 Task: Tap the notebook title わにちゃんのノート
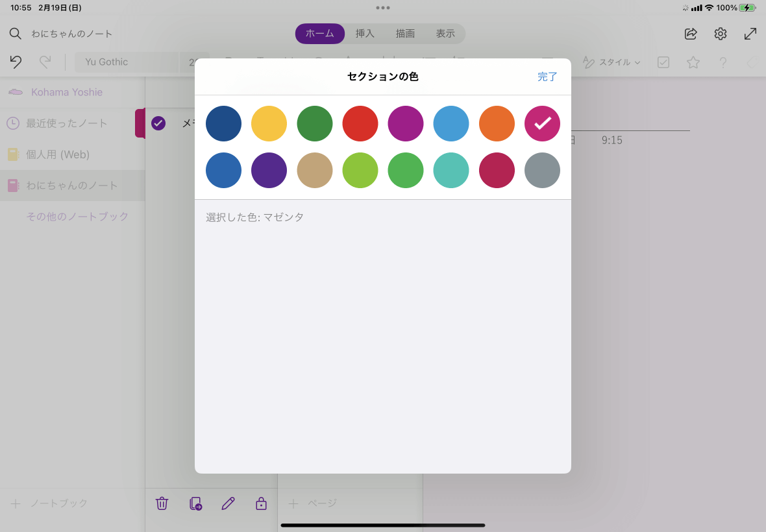(x=72, y=34)
